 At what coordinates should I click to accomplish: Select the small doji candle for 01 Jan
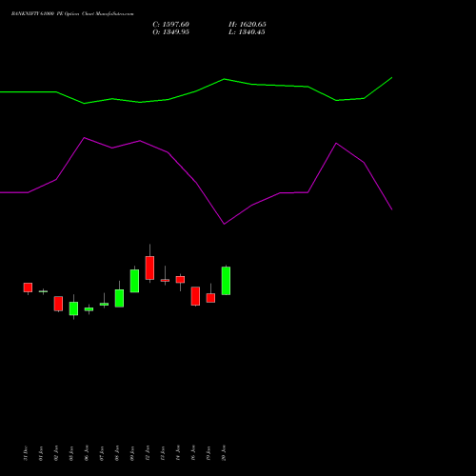pyautogui.click(x=43, y=291)
